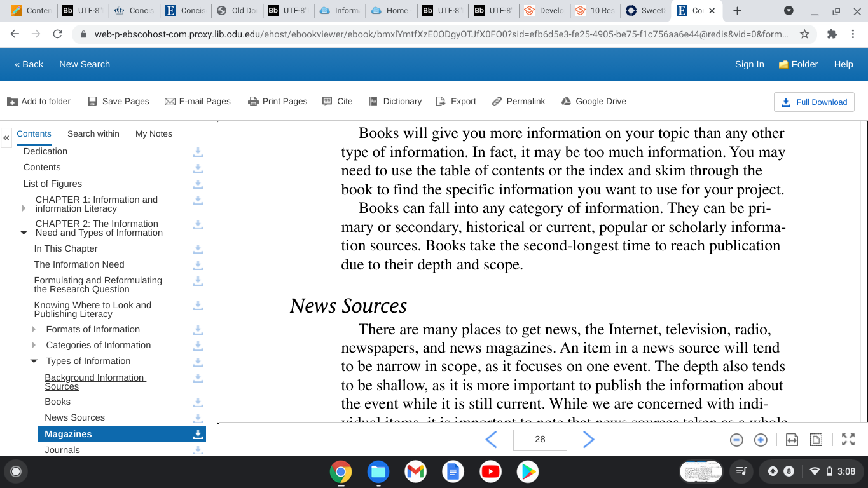Open the ChromeOS launcher button
Screen dimensions: 868x488
pyautogui.click(x=16, y=471)
